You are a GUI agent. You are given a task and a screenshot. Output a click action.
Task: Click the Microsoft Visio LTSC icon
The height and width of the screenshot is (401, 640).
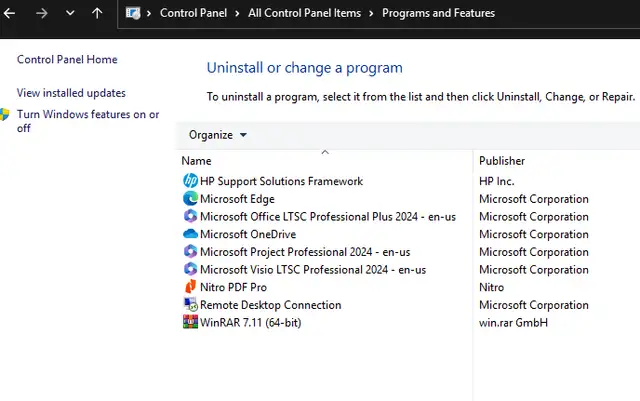pyautogui.click(x=190, y=270)
